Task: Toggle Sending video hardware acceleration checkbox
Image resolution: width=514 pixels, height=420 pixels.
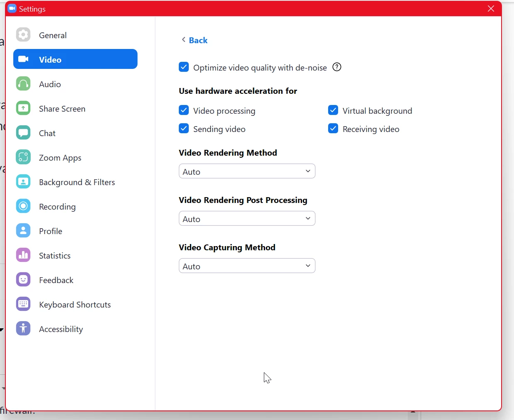Action: (x=184, y=128)
